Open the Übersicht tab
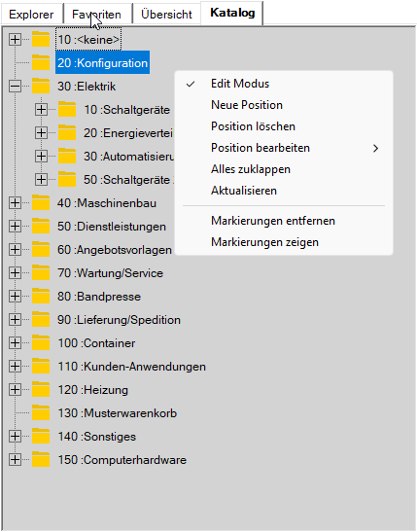 pyautogui.click(x=166, y=15)
